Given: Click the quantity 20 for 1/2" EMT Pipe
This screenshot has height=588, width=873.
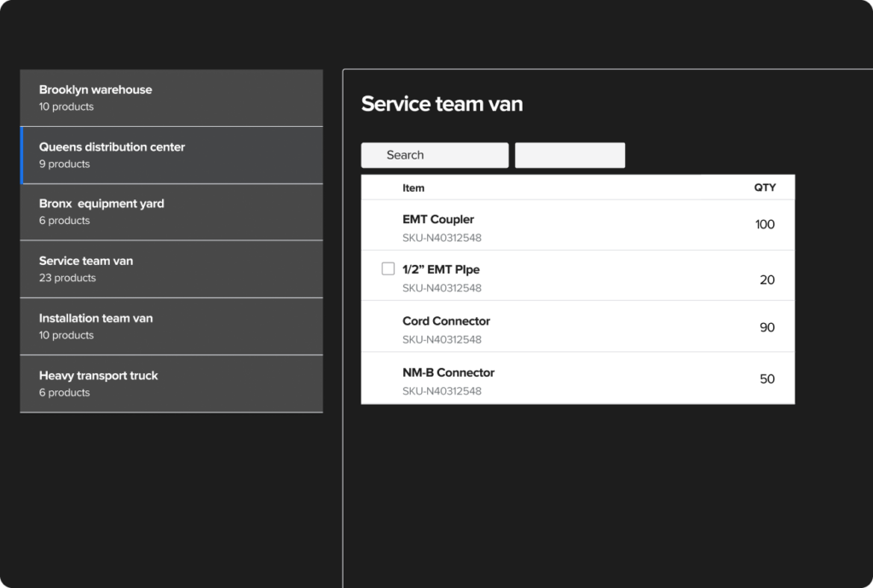Looking at the screenshot, I should click(766, 280).
